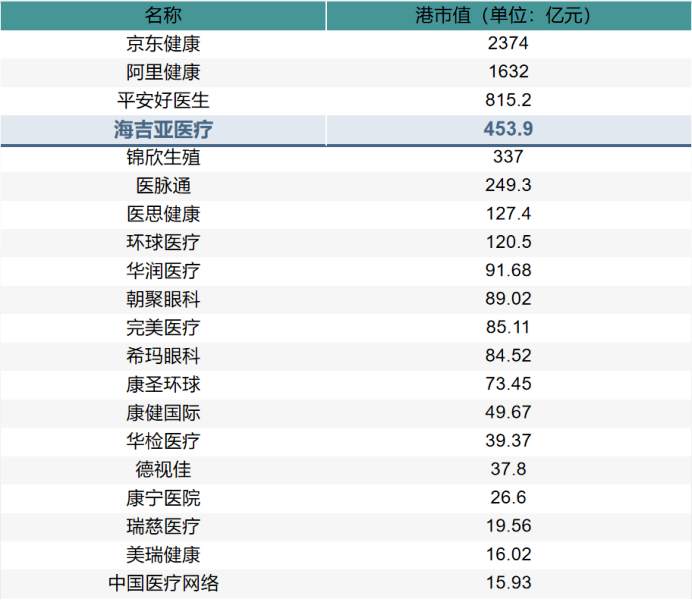Image resolution: width=692 pixels, height=600 pixels.
Task: Select the 平安好医生 cell
Action: 163,101
